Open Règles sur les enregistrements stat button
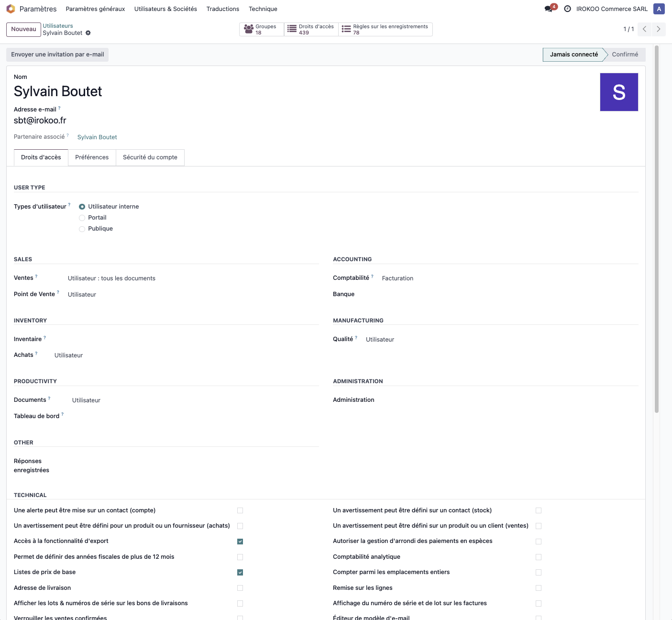Screen dimensions: 672x620 click(x=386, y=29)
